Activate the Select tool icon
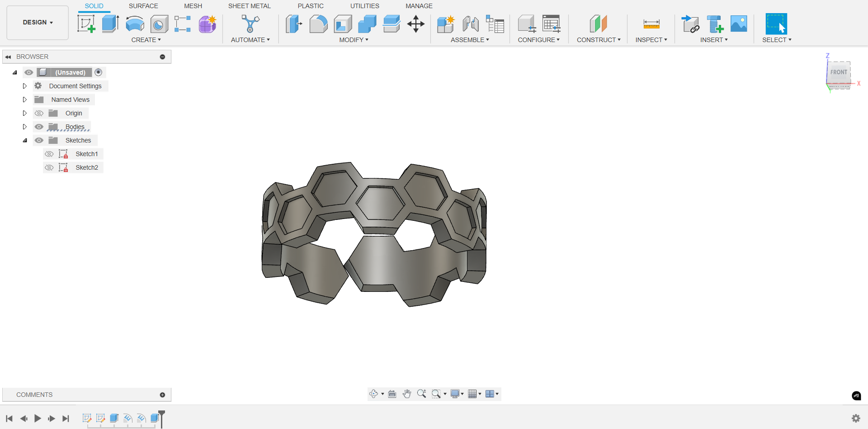Viewport: 868px width, 429px height. tap(776, 24)
